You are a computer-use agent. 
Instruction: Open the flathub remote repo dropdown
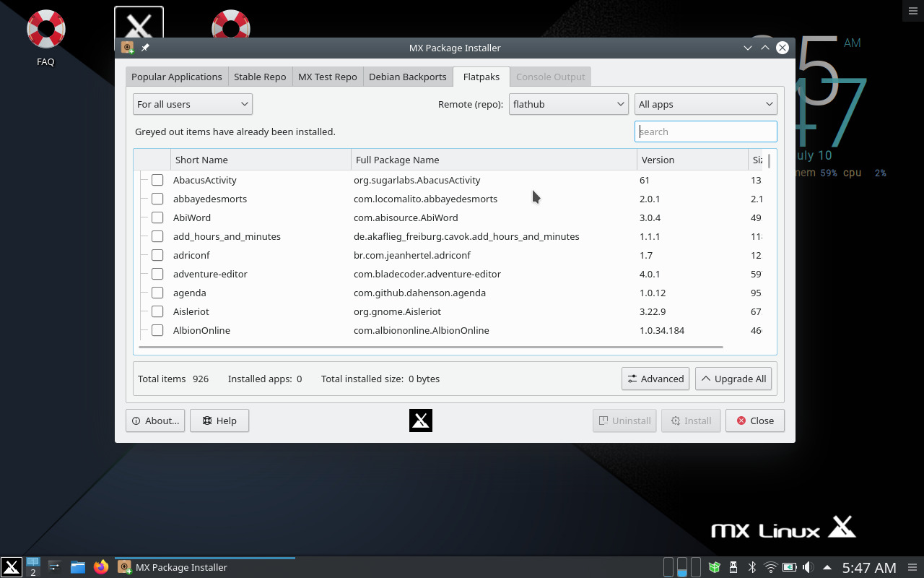(568, 103)
